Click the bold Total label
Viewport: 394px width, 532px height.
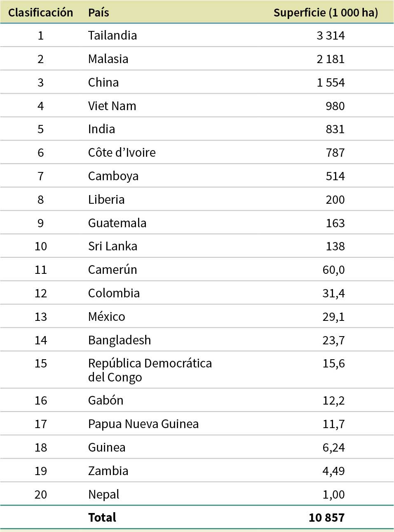102,518
